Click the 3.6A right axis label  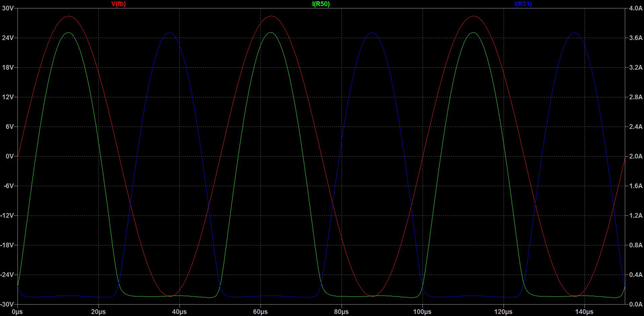[x=636, y=38]
